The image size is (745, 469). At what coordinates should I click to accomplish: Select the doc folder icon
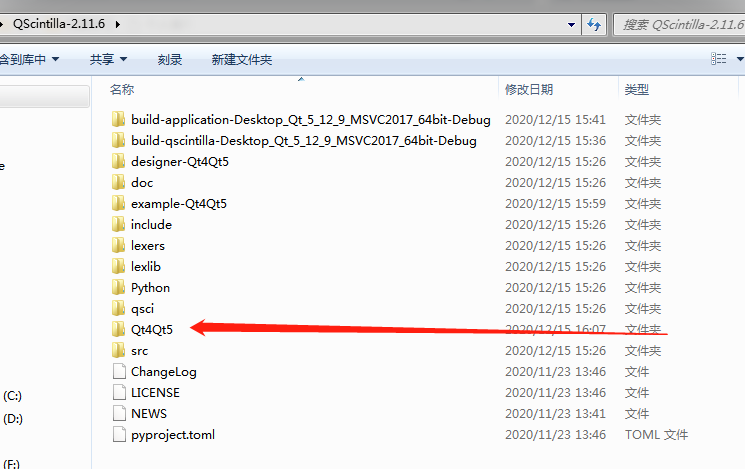pyautogui.click(x=118, y=182)
